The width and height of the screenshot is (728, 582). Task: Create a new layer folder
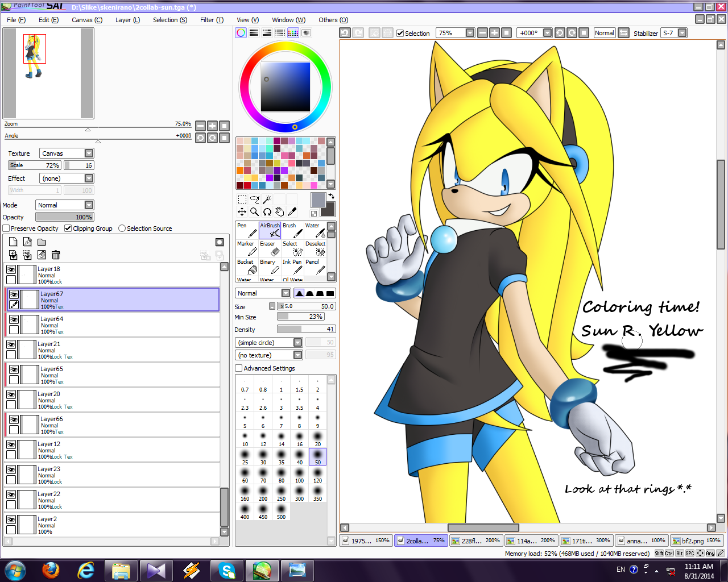pos(42,242)
